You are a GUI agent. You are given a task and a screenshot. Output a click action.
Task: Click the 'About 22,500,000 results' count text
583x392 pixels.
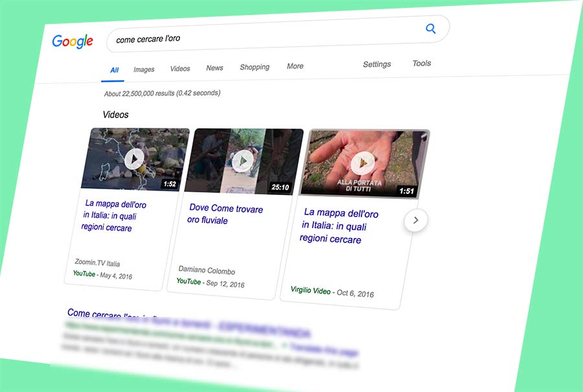[x=162, y=93]
